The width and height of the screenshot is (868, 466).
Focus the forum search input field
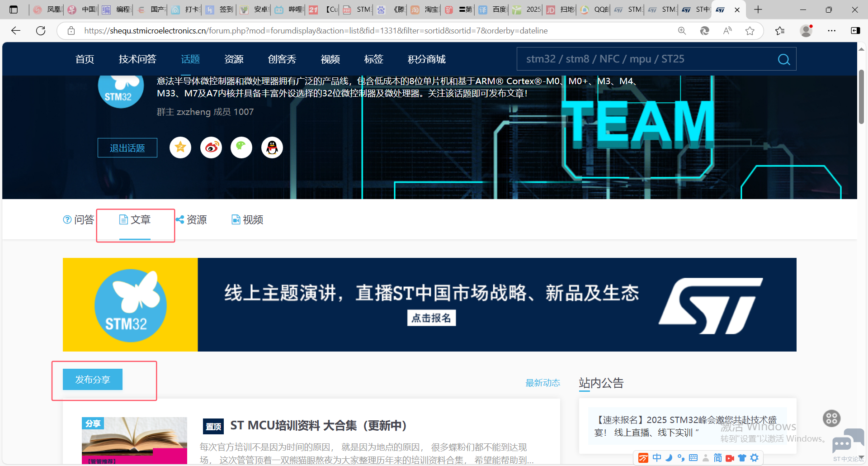[x=646, y=59]
